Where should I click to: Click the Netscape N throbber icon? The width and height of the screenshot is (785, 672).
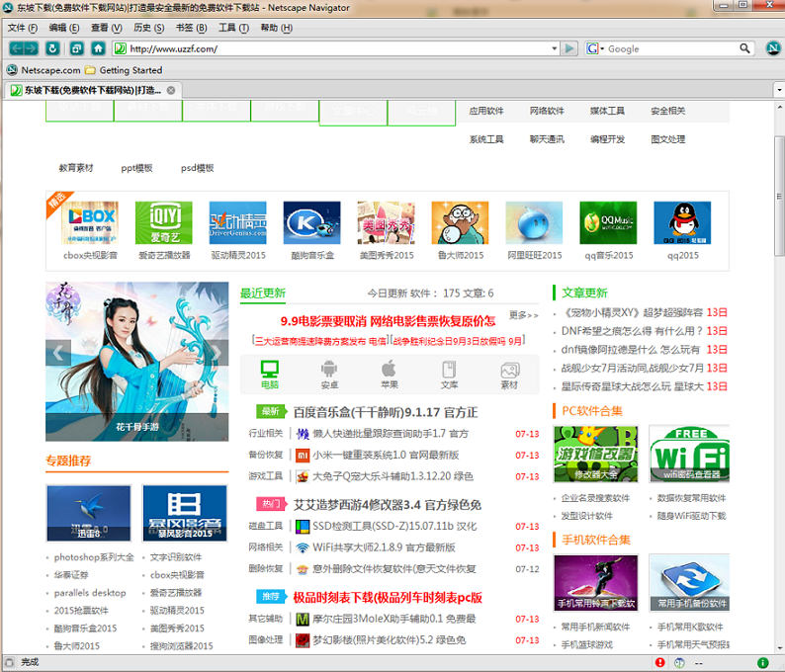[772, 48]
